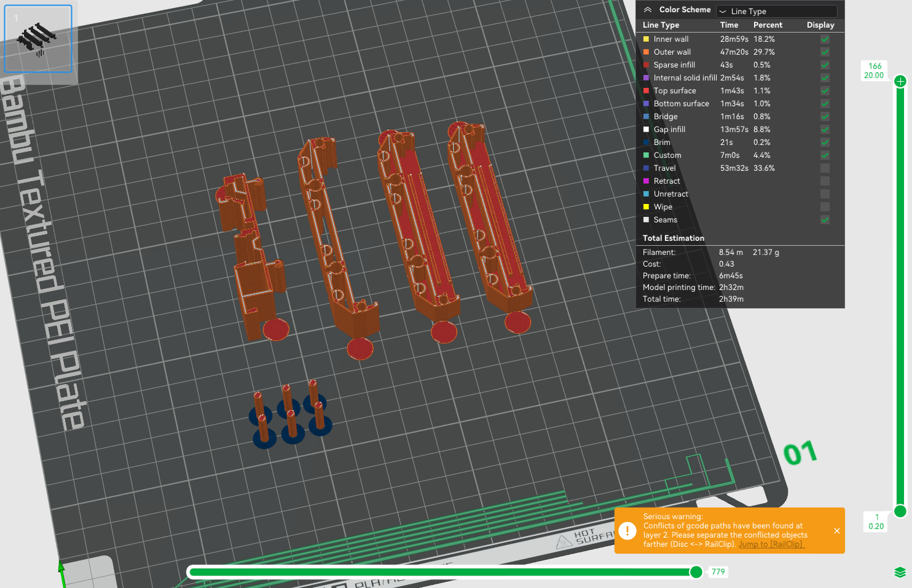Click the Bridge color legend icon

[x=645, y=116]
